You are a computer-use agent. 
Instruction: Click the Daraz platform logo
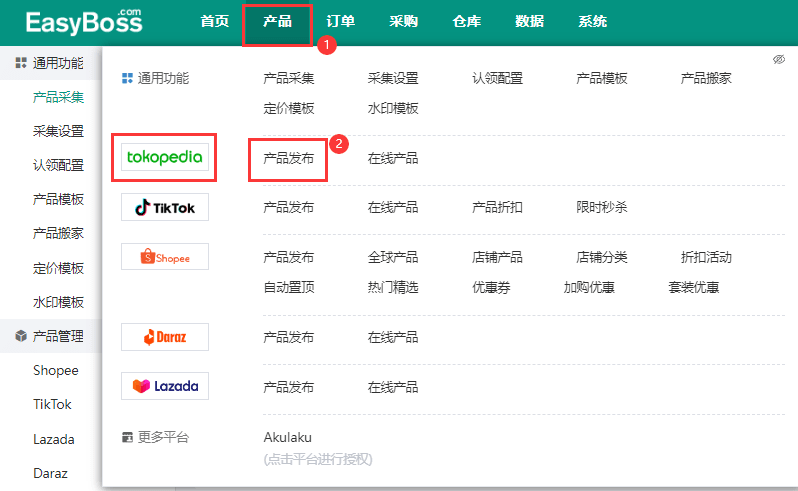coord(164,337)
